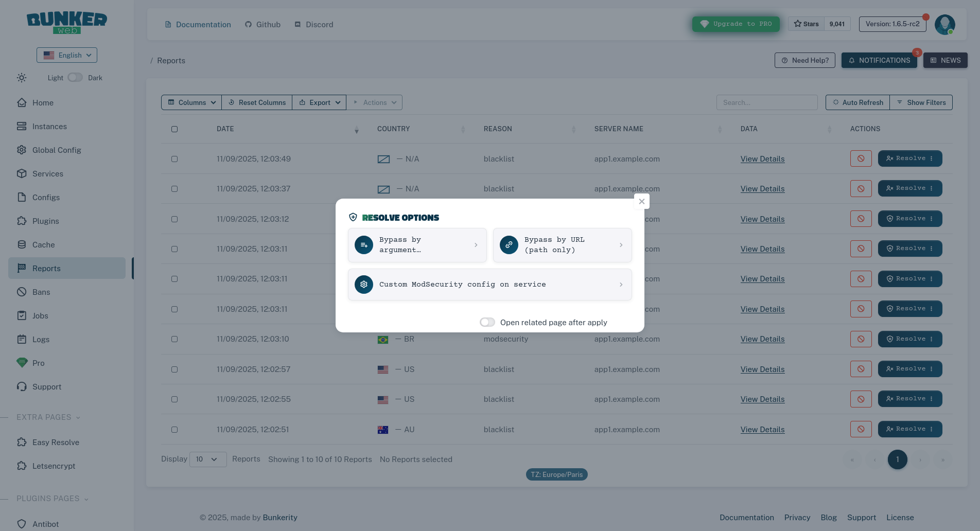Click the red ban icon on first report row
This screenshot has width=980, height=531.
[861, 158]
